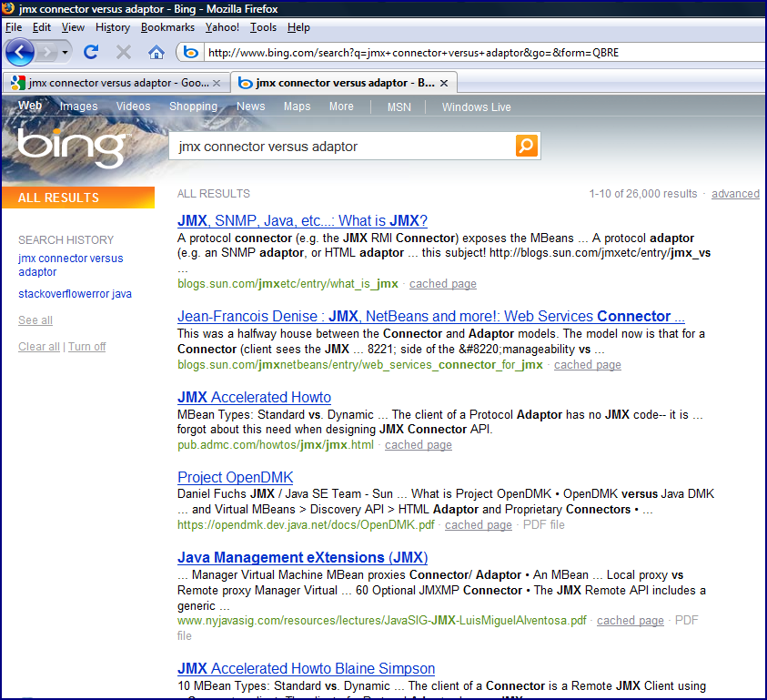The height and width of the screenshot is (700, 767).
Task: Close the Bing search tab
Action: click(444, 83)
